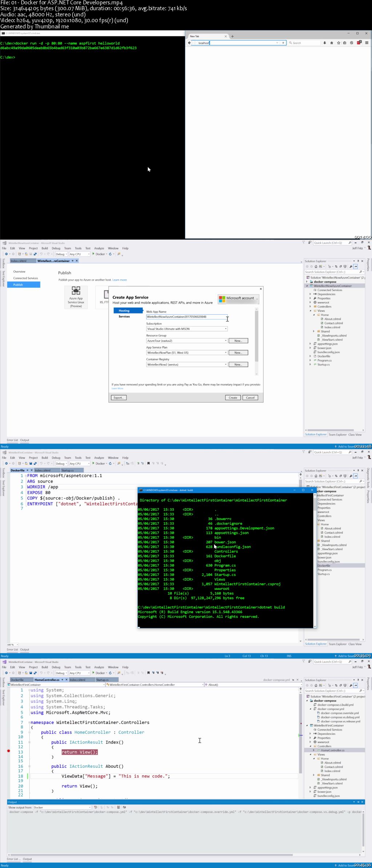The height and width of the screenshot is (868, 372).
Task: Open the Tools menu in the Dockerfile editor window
Action: click(x=78, y=458)
